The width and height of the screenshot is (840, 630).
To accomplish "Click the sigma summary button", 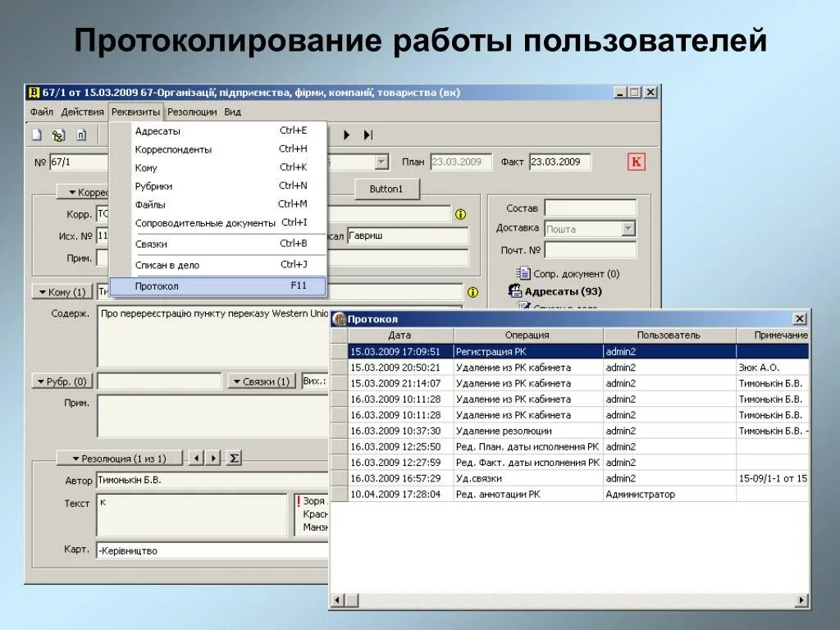I will point(234,458).
